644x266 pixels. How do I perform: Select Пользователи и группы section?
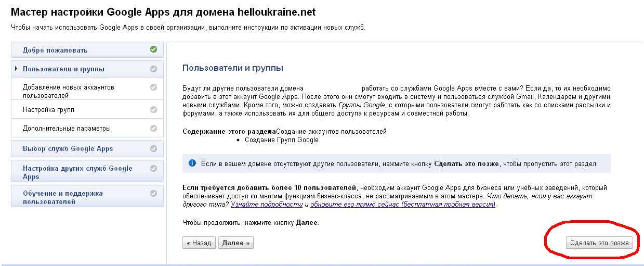87,69
